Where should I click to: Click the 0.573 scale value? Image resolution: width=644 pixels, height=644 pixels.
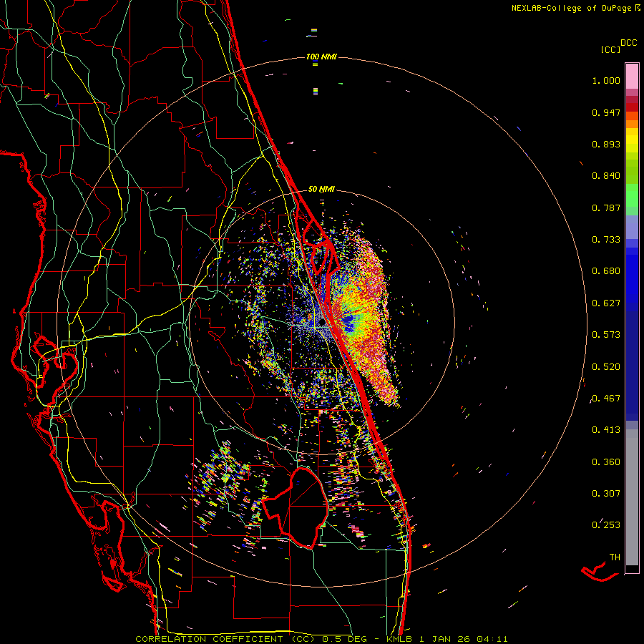click(x=606, y=335)
